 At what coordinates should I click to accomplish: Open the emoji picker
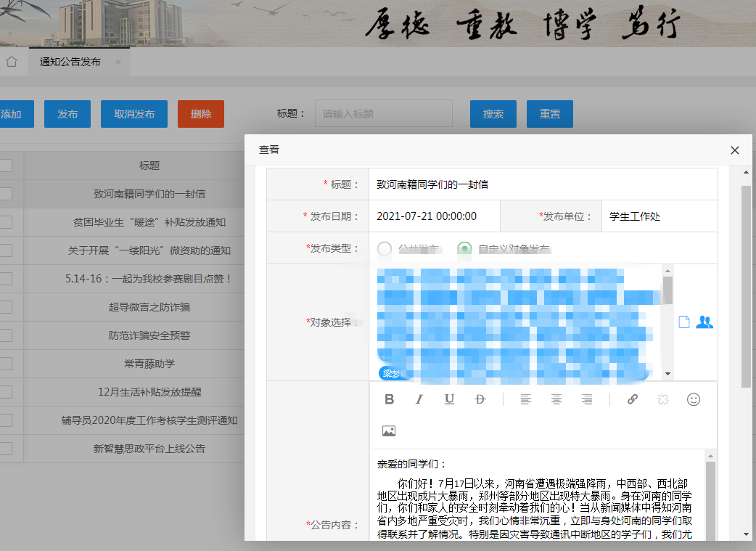694,399
